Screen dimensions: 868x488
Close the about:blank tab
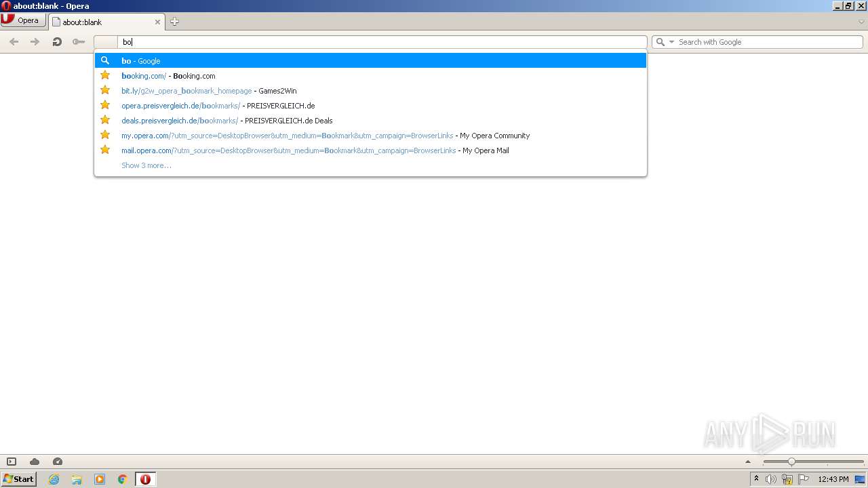click(157, 22)
